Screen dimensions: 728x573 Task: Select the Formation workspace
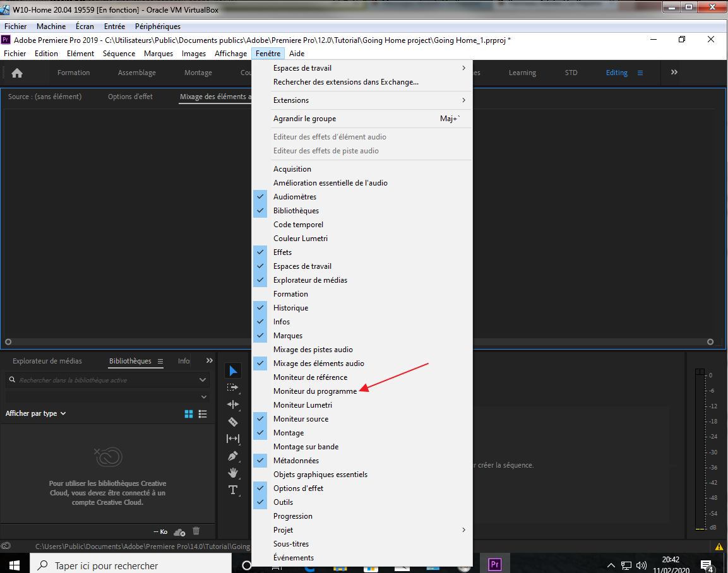coord(73,73)
